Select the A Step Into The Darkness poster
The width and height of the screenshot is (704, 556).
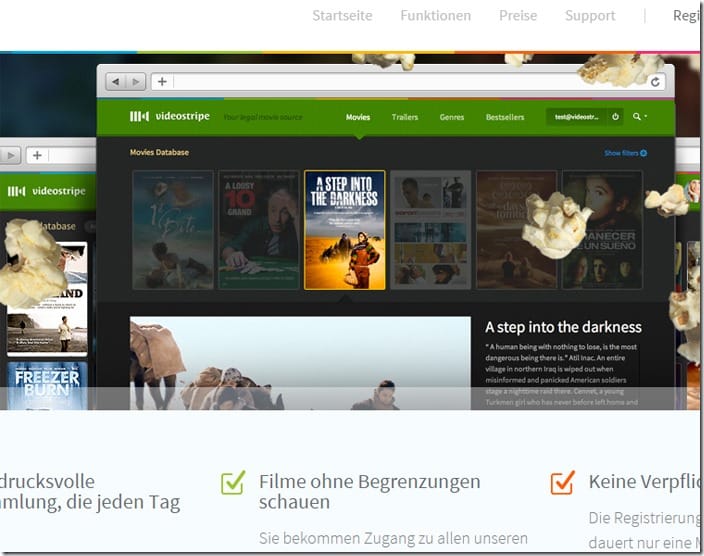pos(344,230)
